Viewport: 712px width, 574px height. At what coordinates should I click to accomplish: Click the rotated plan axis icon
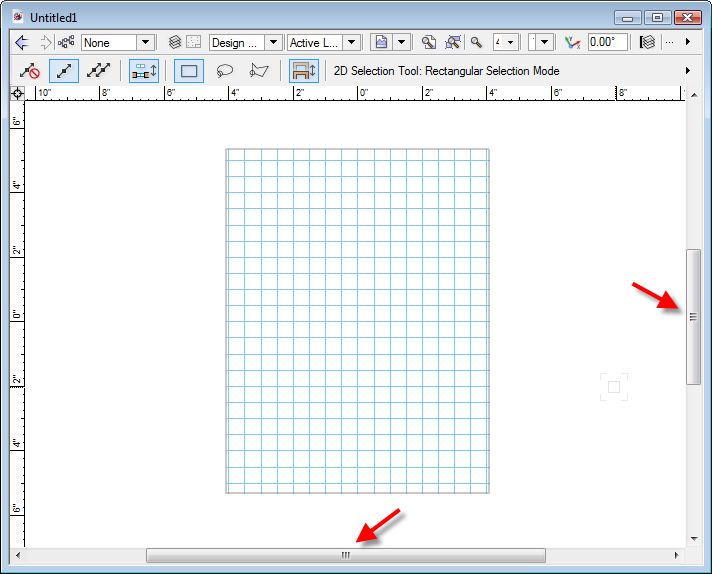572,43
